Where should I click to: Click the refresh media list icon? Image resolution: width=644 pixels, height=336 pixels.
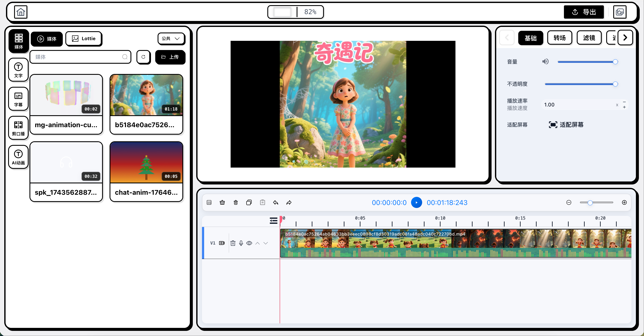(143, 57)
